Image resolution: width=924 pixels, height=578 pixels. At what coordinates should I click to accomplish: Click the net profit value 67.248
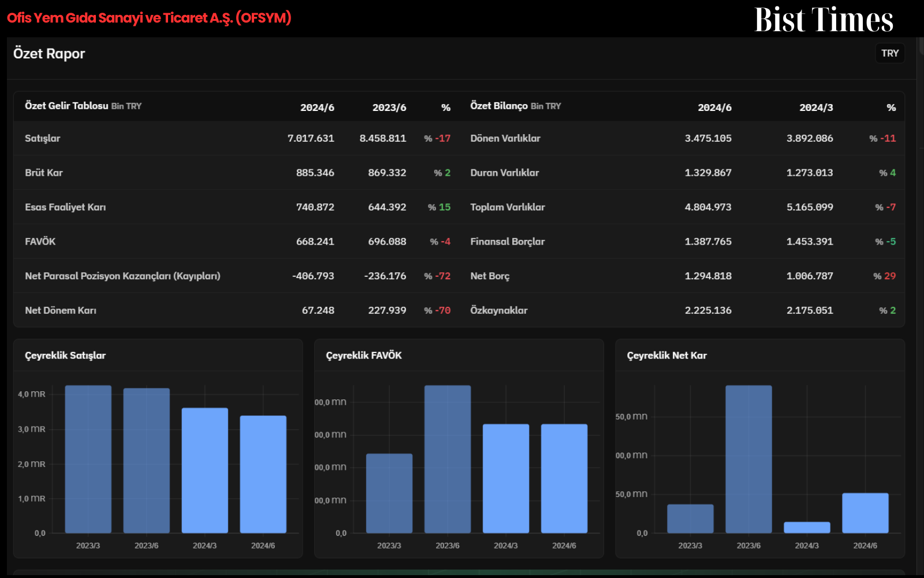click(318, 310)
